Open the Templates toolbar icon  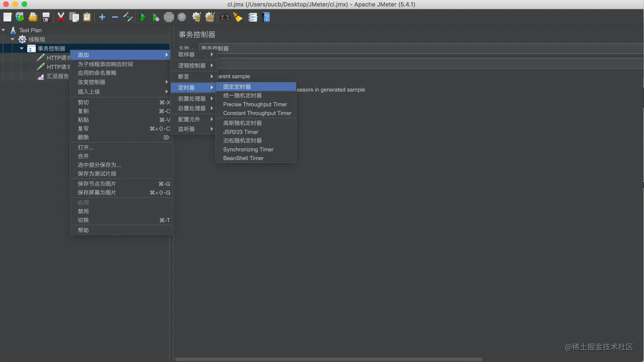pyautogui.click(x=20, y=17)
